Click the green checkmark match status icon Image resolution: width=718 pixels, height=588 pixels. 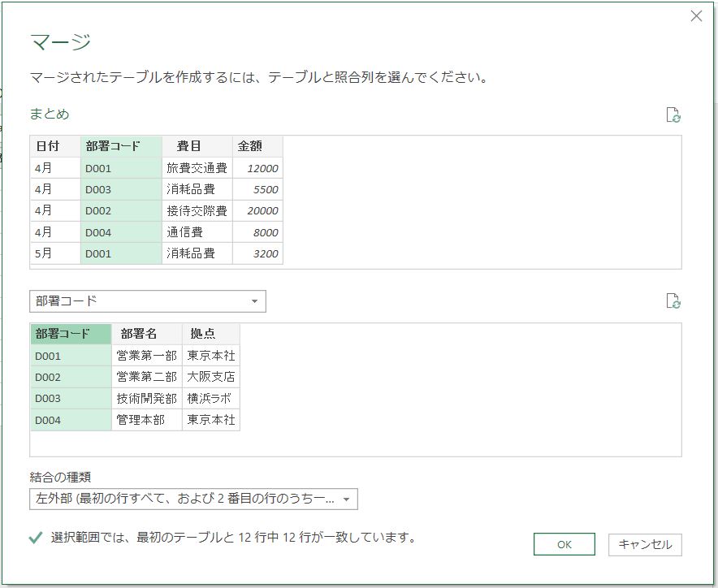click(36, 538)
